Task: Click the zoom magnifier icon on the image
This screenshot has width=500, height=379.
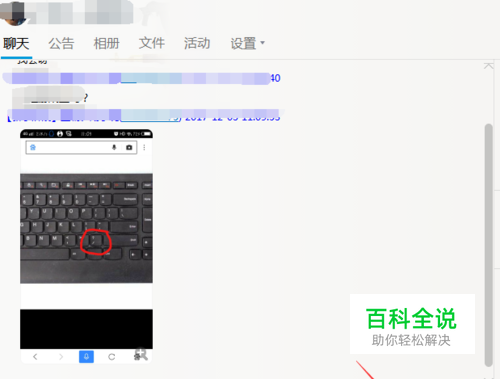Action: pyautogui.click(x=141, y=354)
